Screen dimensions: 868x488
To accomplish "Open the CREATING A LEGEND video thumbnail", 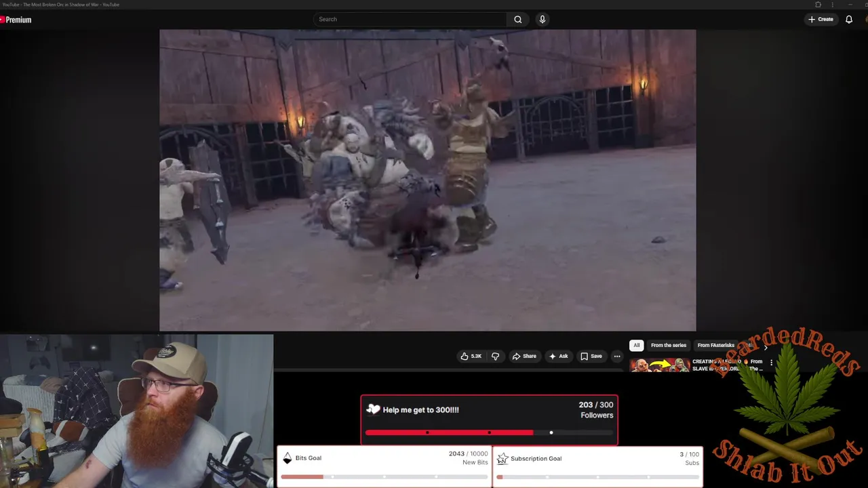I will pos(660,365).
